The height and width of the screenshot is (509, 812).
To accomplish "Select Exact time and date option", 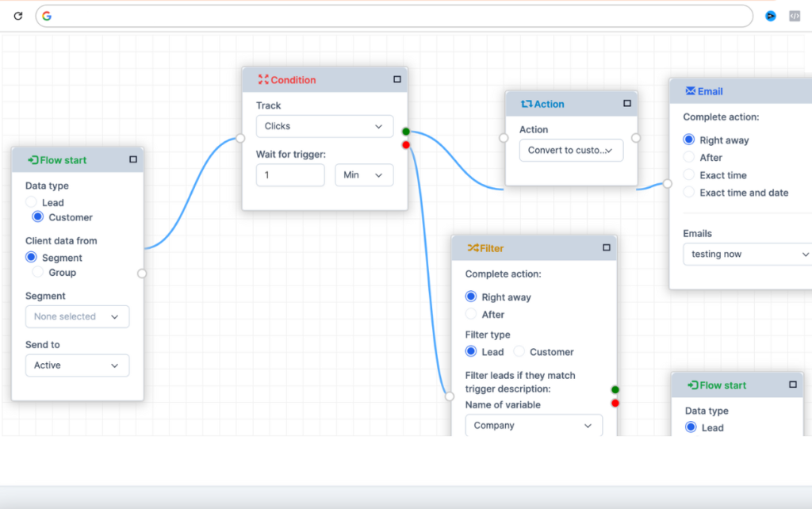I will 689,192.
